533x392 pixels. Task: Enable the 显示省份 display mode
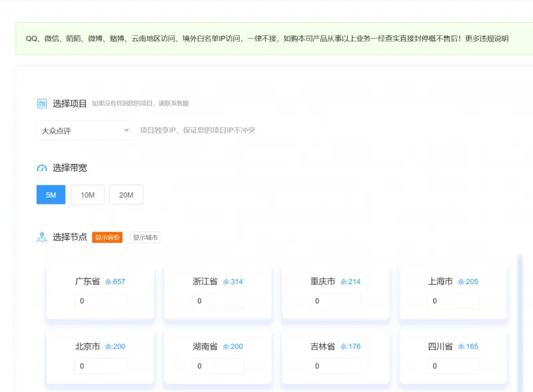[108, 237]
